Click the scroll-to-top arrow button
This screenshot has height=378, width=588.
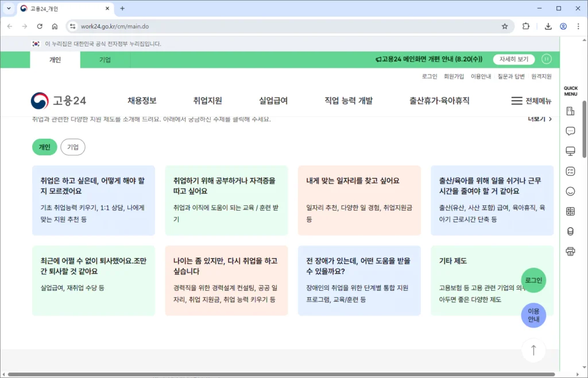point(533,350)
